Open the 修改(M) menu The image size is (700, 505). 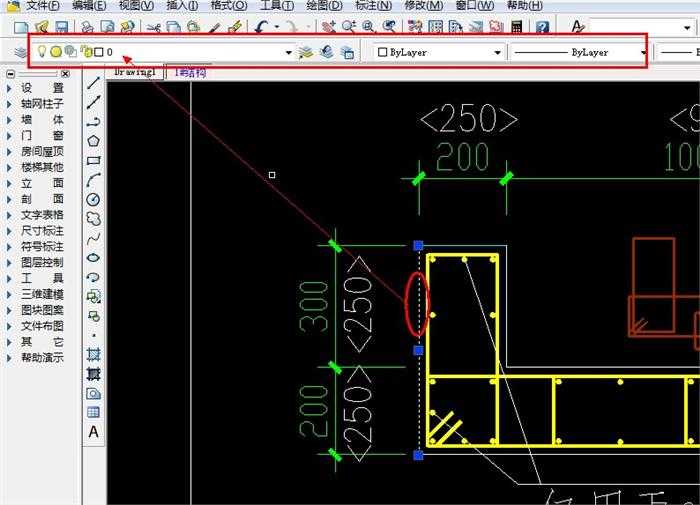[x=423, y=6]
